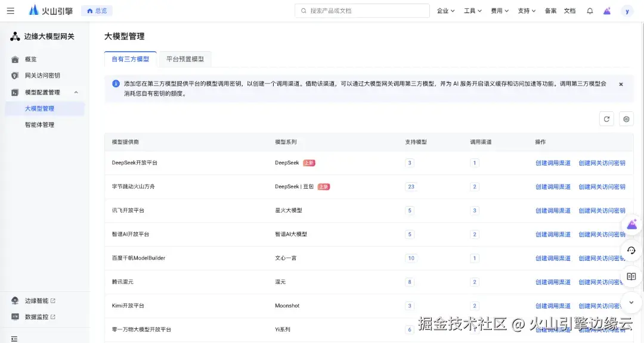Click the 上新 badge next to DeepSeek | 豆包
The image size is (644, 343).
click(324, 186)
